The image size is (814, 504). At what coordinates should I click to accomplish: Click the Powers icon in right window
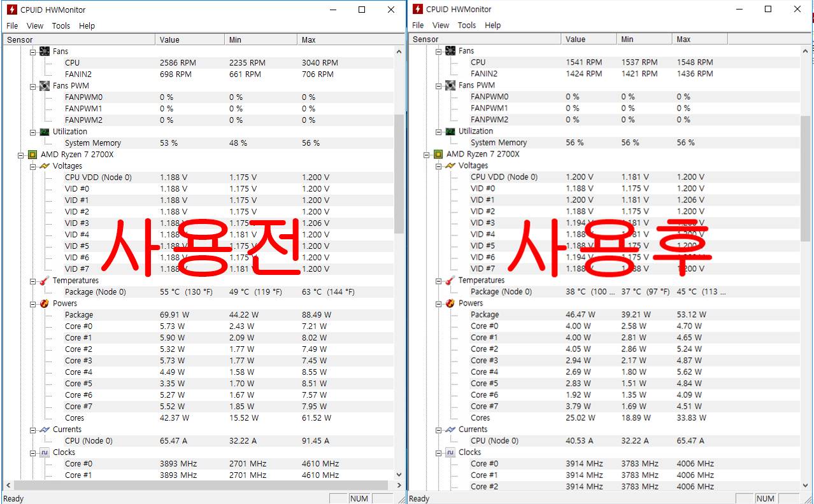450,303
